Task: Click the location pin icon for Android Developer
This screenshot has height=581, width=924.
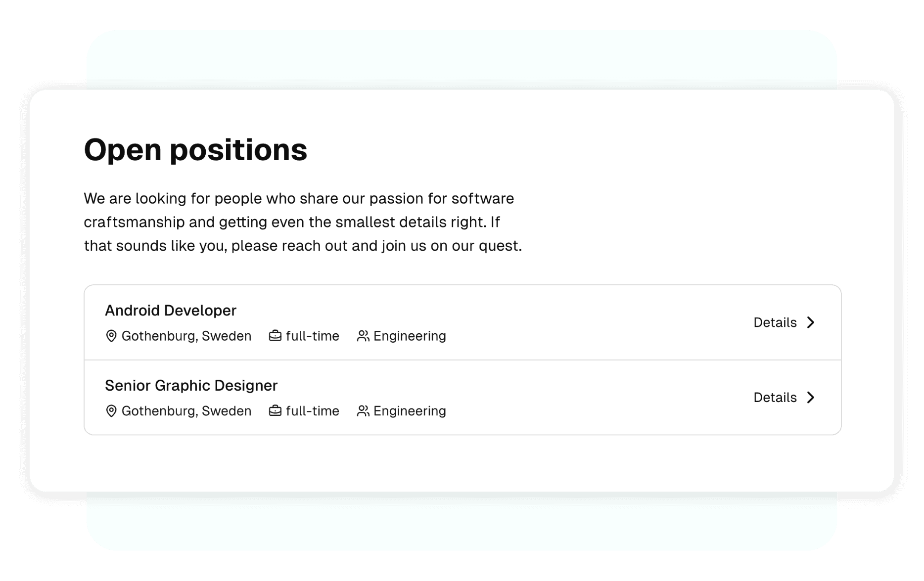Action: [x=111, y=336]
